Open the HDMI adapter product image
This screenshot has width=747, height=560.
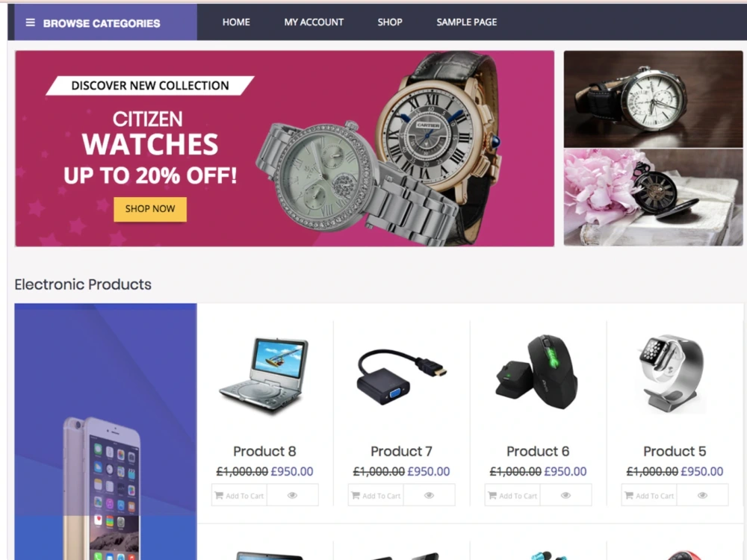tap(402, 376)
